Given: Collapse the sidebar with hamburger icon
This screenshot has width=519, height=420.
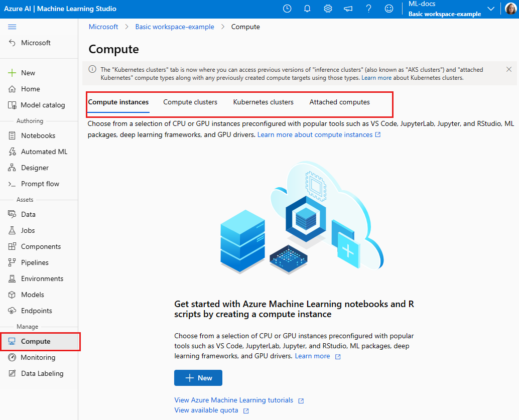Looking at the screenshot, I should click(x=12, y=27).
